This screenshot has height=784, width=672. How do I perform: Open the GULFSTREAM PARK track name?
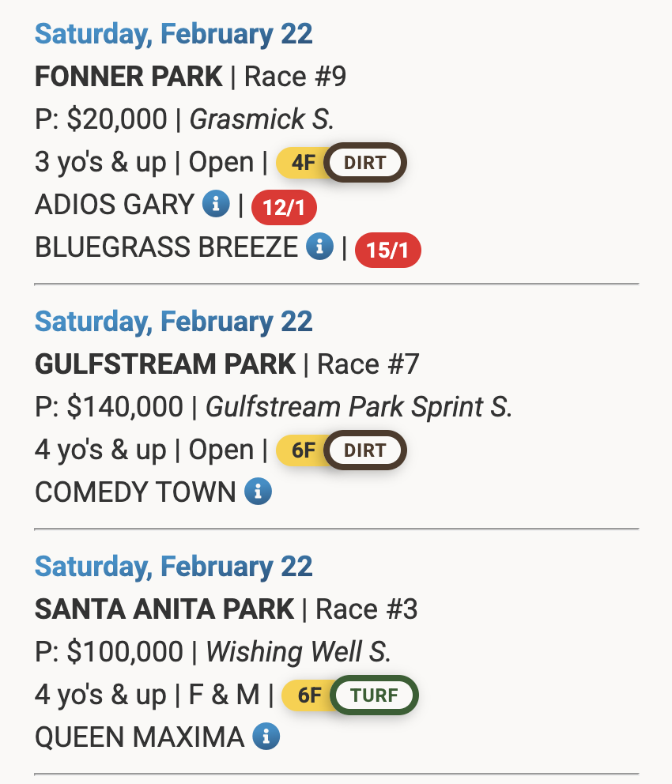point(165,364)
